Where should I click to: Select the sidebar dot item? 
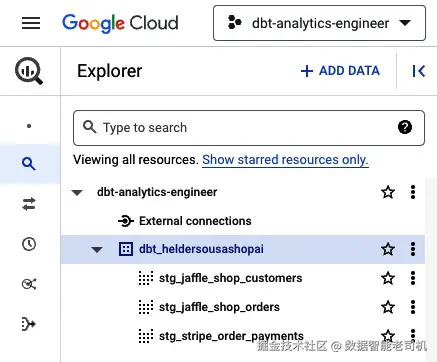[29, 126]
